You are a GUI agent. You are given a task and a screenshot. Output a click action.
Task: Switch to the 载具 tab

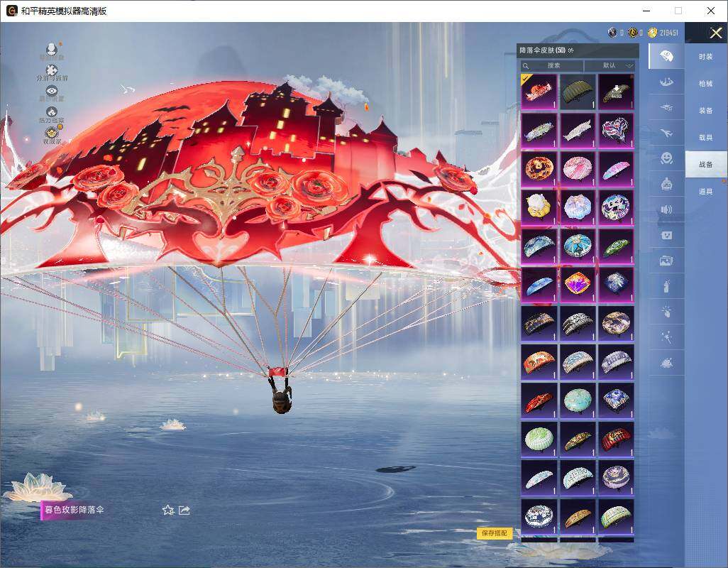pyautogui.click(x=706, y=138)
